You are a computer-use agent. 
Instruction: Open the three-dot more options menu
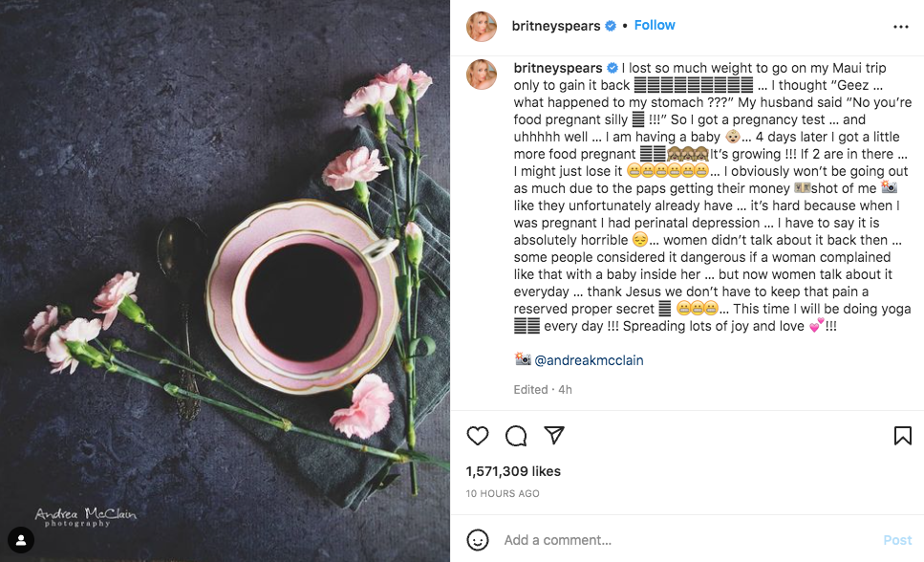click(900, 27)
